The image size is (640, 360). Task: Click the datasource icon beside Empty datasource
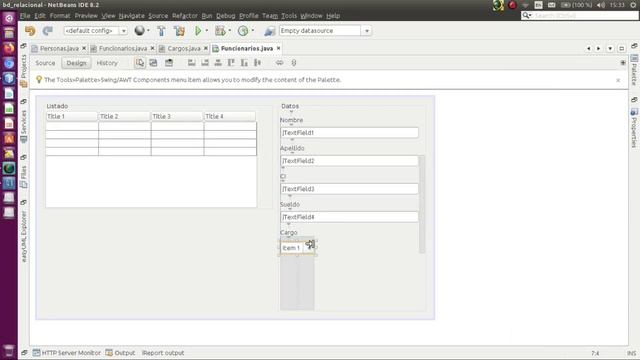[269, 31]
